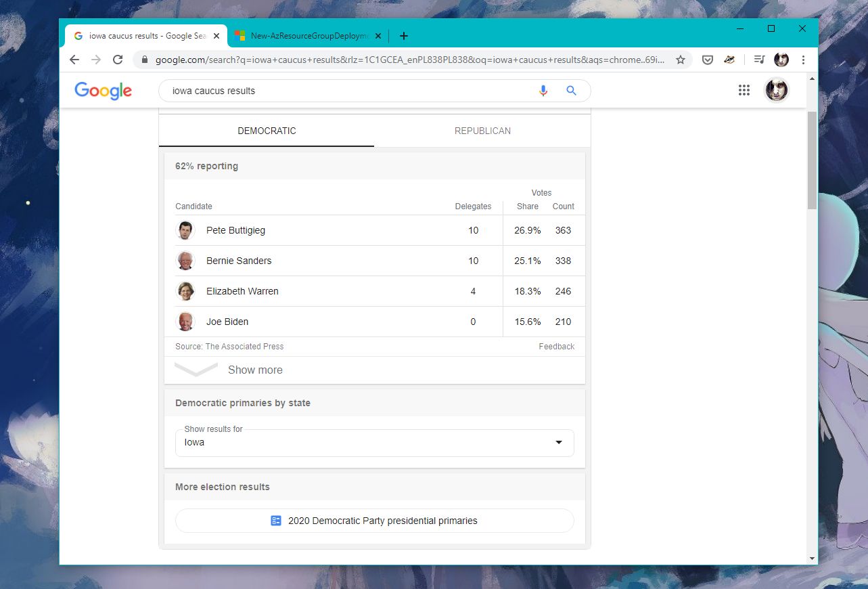868x589 pixels.
Task: Click the Elizabeth Warren name
Action: [242, 291]
